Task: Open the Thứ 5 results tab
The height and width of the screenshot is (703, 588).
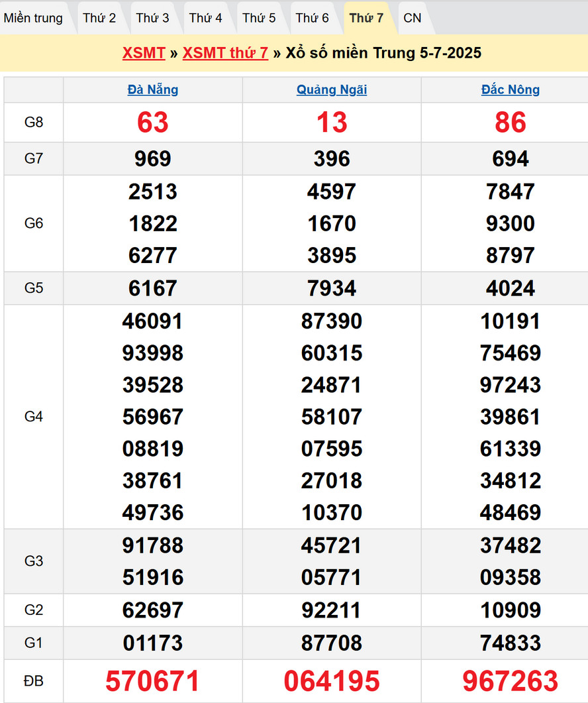Action: pos(259,18)
